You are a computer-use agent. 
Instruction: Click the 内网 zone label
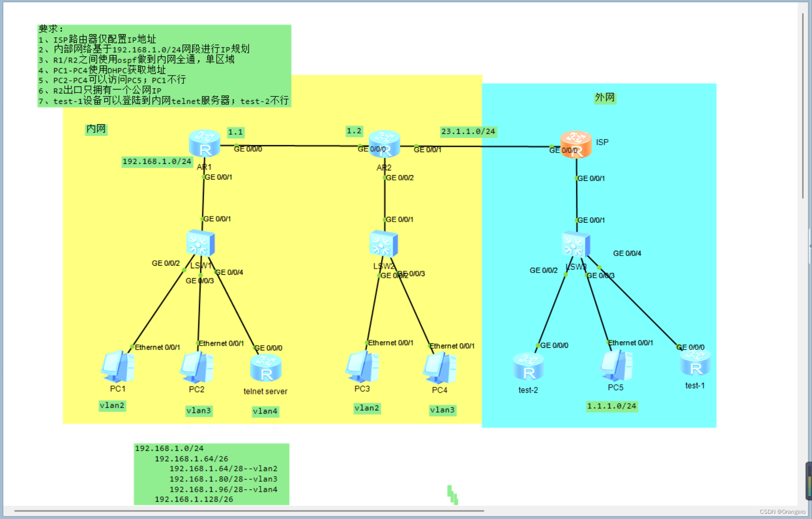click(x=96, y=129)
